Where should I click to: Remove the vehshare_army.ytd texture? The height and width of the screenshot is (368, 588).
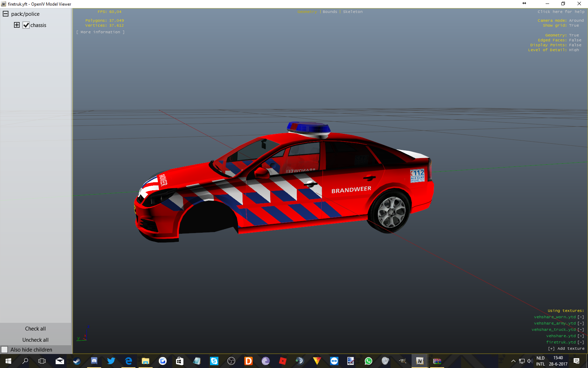581,323
